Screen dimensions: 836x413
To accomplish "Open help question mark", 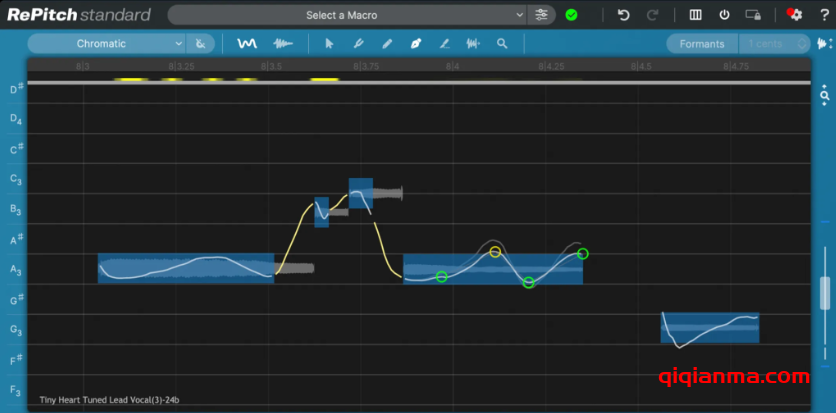I will (x=824, y=15).
